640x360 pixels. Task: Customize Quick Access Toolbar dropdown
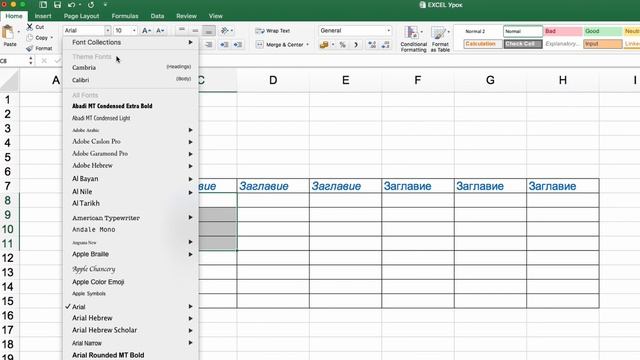pyautogui.click(x=105, y=5)
